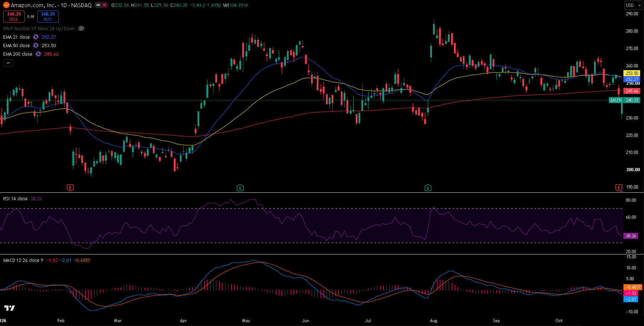Click the Sep label on the time axis

pos(496,321)
